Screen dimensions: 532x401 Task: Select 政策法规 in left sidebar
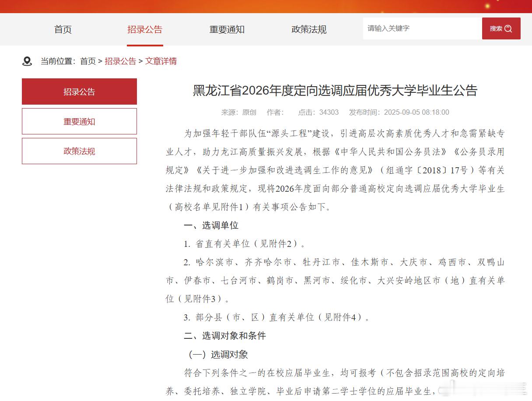79,151
